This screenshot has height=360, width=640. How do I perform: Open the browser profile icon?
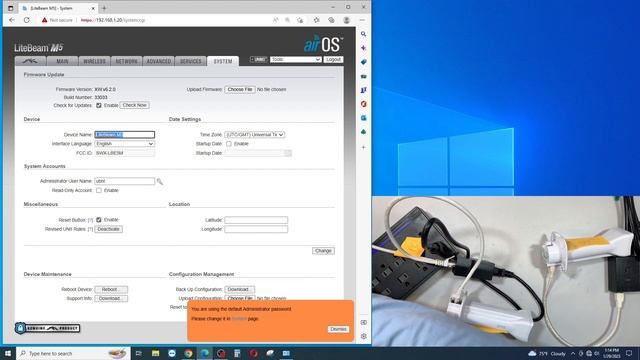pos(347,20)
